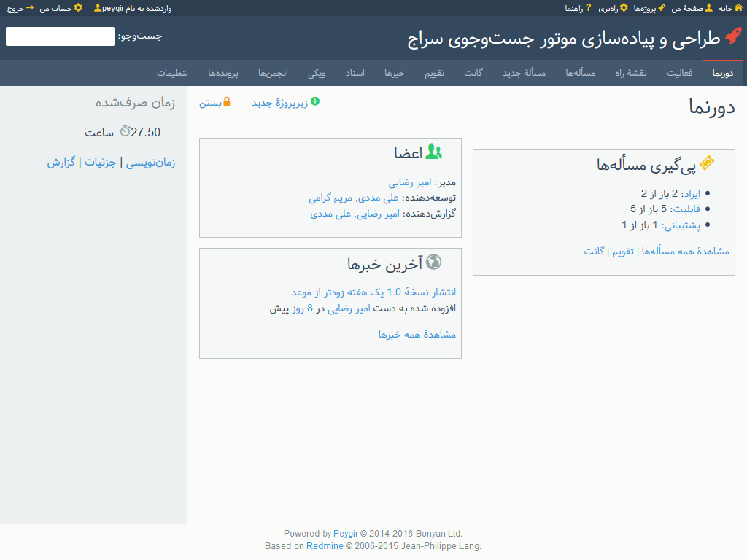The width and height of the screenshot is (747, 560).
Task: Click خروج to log out
Action: [x=15, y=8]
